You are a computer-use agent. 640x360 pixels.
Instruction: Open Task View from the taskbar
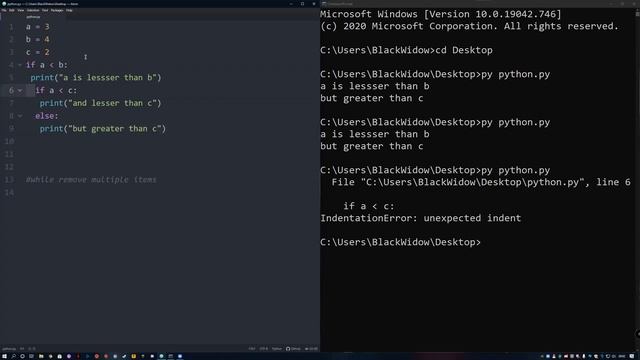click(x=31, y=356)
